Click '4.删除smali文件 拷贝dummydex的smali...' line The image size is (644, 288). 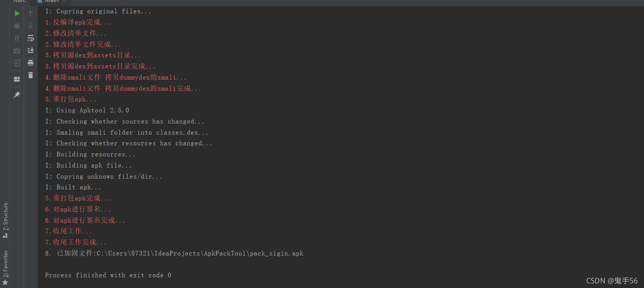pyautogui.click(x=116, y=78)
